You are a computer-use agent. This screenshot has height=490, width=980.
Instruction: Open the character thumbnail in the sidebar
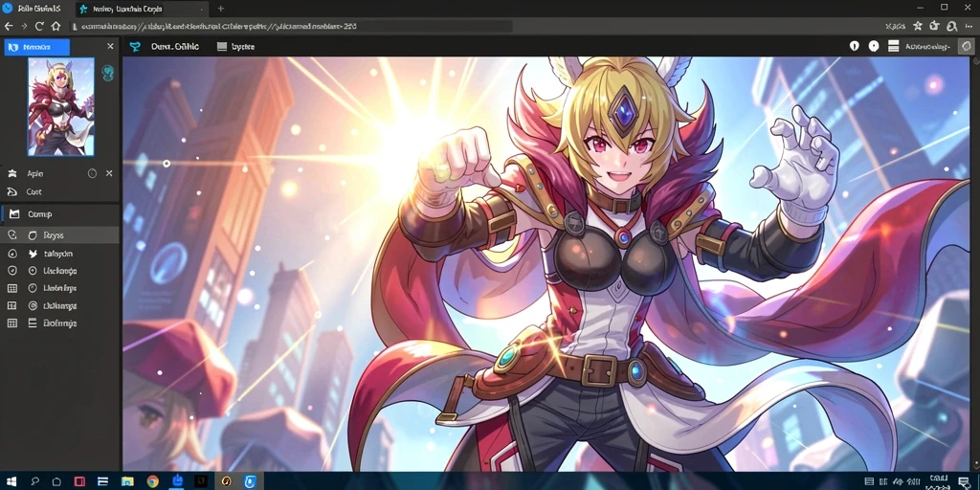[60, 107]
